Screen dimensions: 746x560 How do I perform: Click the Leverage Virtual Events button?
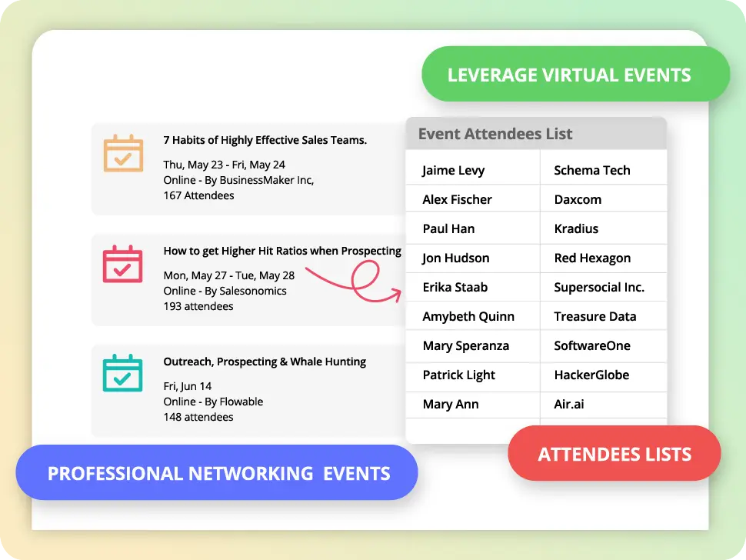(x=574, y=74)
